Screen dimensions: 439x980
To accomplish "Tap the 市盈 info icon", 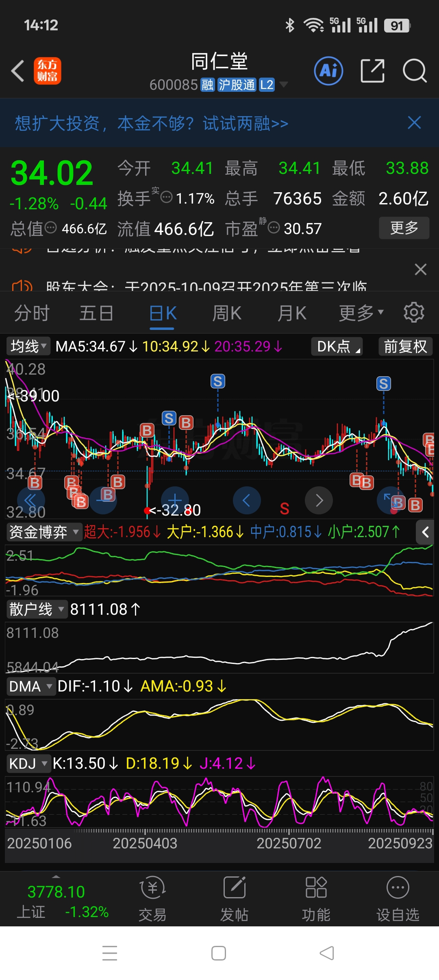I will (274, 228).
